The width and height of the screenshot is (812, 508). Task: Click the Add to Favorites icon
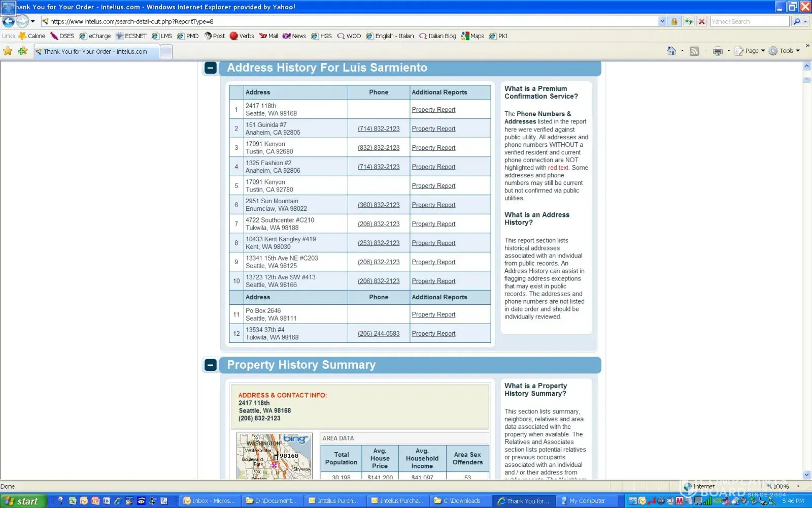(23, 51)
